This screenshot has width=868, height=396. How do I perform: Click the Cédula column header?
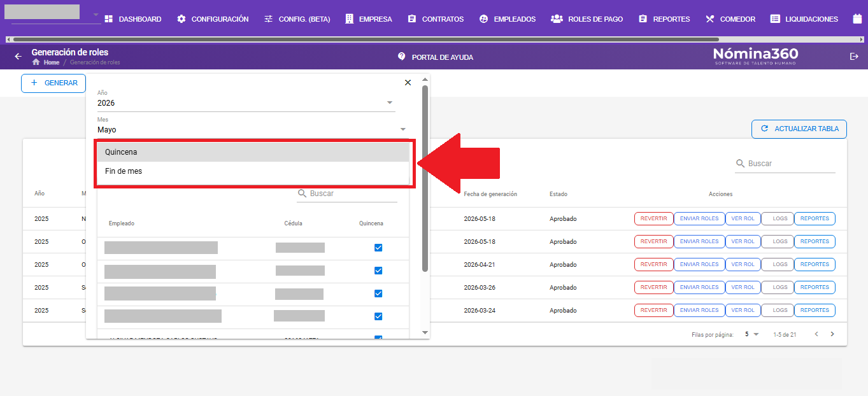294,223
